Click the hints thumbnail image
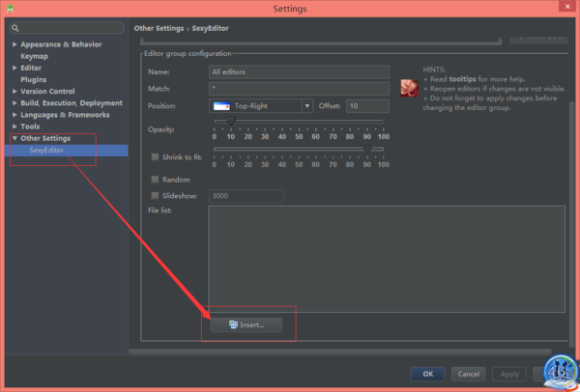Screen dimensions: 580x392 pyautogui.click(x=409, y=88)
